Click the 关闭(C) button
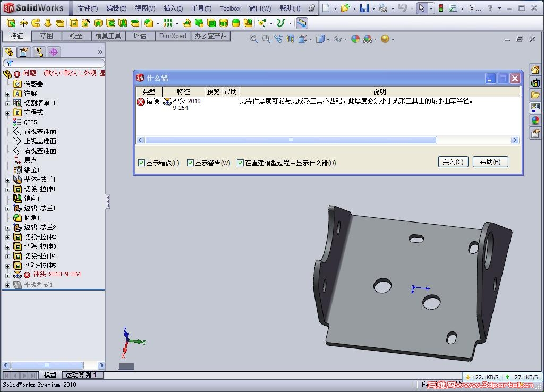Viewport: 544px width, 392px height. 453,161
